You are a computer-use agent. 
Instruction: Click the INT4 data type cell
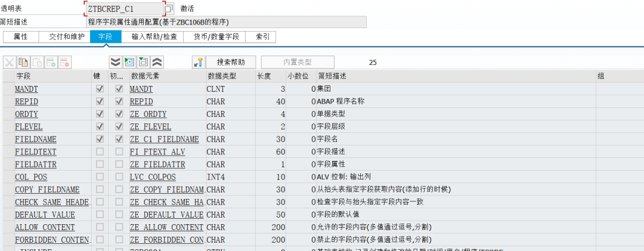pos(230,178)
